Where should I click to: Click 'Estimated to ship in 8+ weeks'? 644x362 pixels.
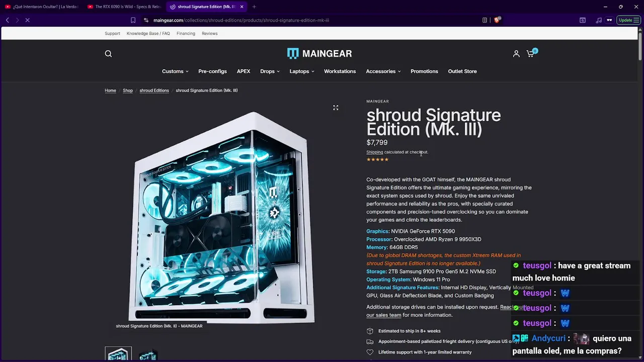pos(410,331)
